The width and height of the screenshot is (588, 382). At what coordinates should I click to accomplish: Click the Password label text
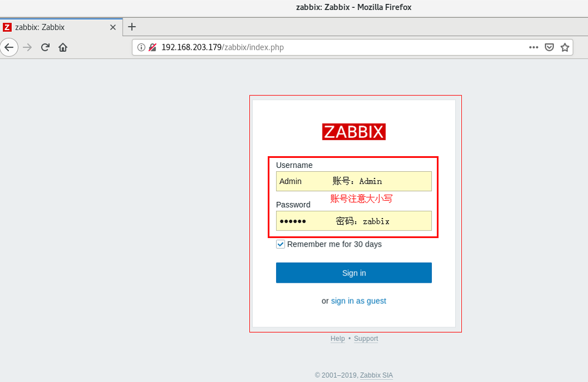(293, 205)
